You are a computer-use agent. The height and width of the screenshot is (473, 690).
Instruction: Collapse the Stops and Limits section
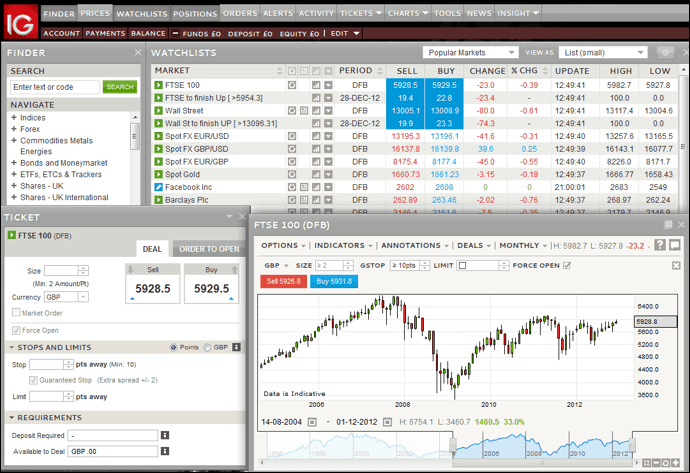12,347
